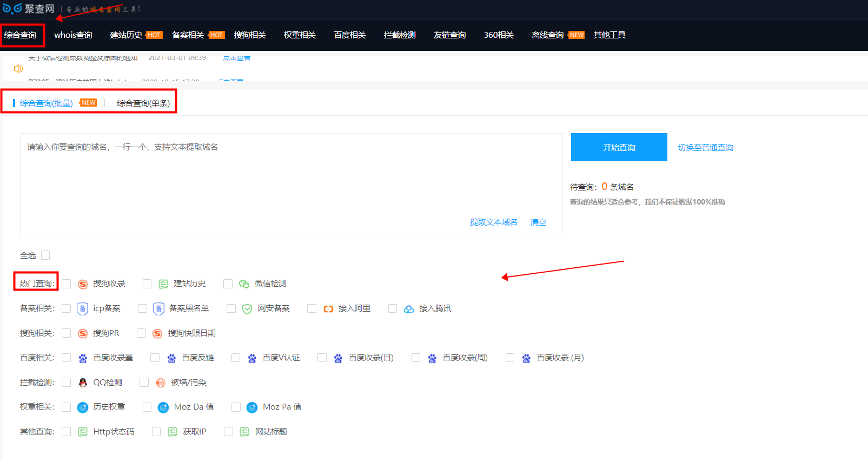This screenshot has height=461, width=868.
Task: Open the 友链查询 nav item
Action: point(449,35)
